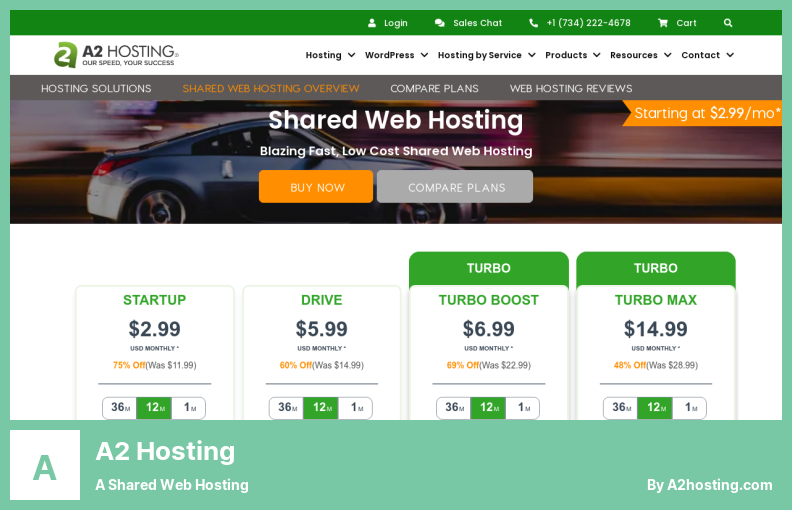
Task: Expand the Contact dropdown menu
Action: [x=707, y=55]
